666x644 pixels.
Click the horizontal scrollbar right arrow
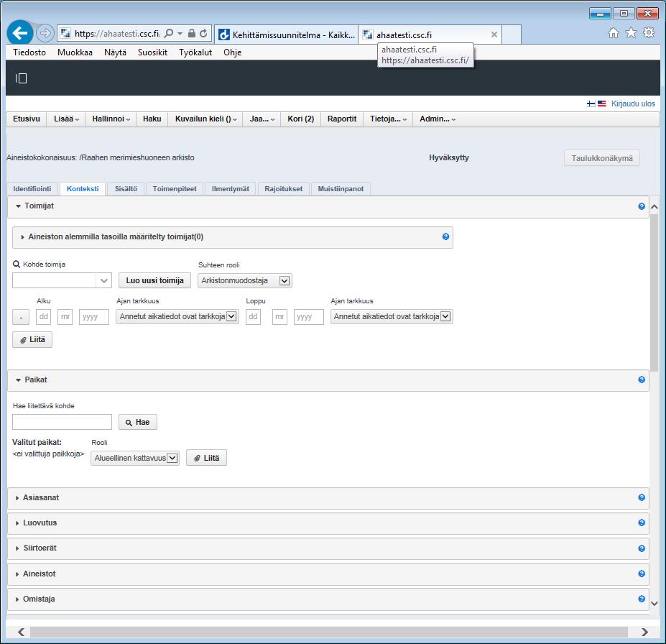coord(644,632)
